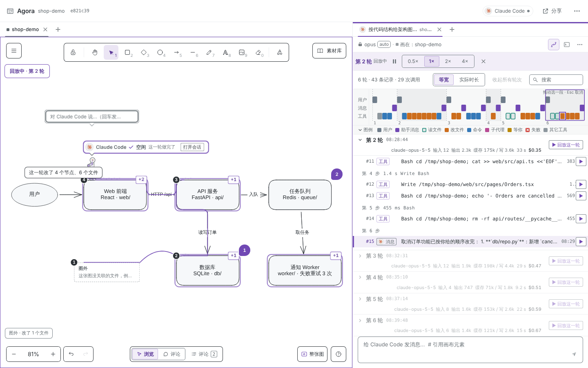Select the eraser tool
588x368 pixels.
pos(258,52)
